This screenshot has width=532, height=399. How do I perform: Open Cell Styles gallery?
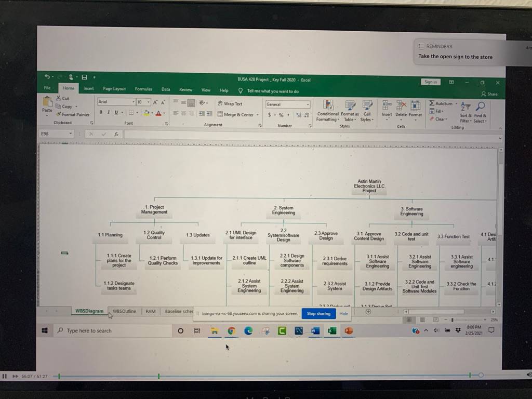coord(367,111)
